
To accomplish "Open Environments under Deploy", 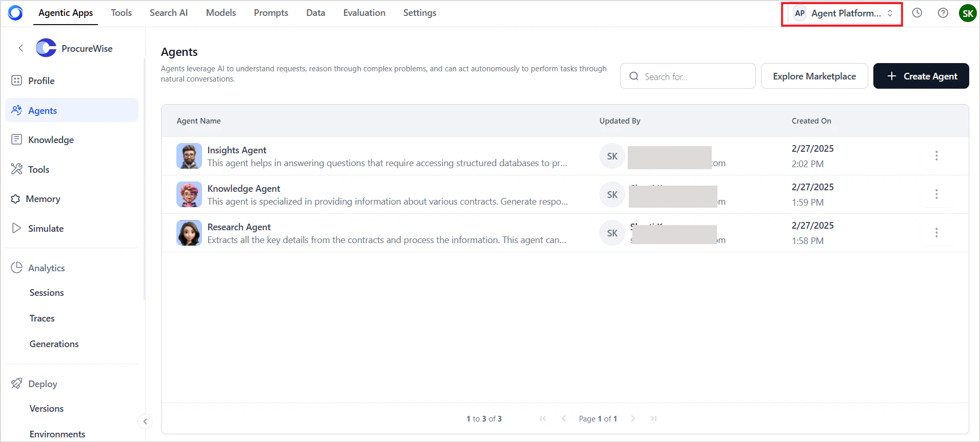I will coord(57,434).
